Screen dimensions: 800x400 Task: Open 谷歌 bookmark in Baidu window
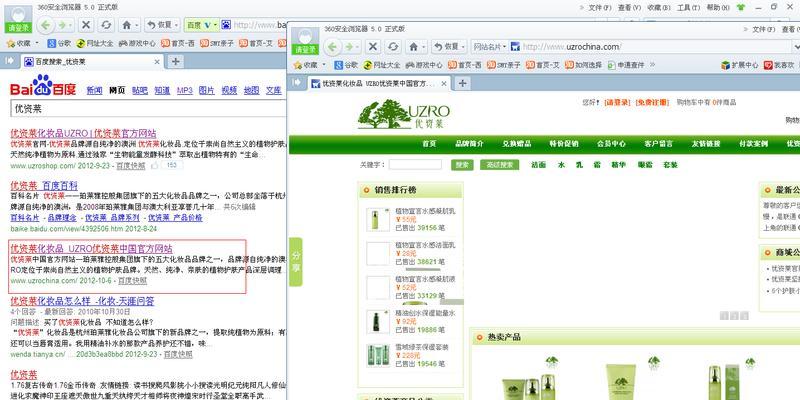[59, 43]
